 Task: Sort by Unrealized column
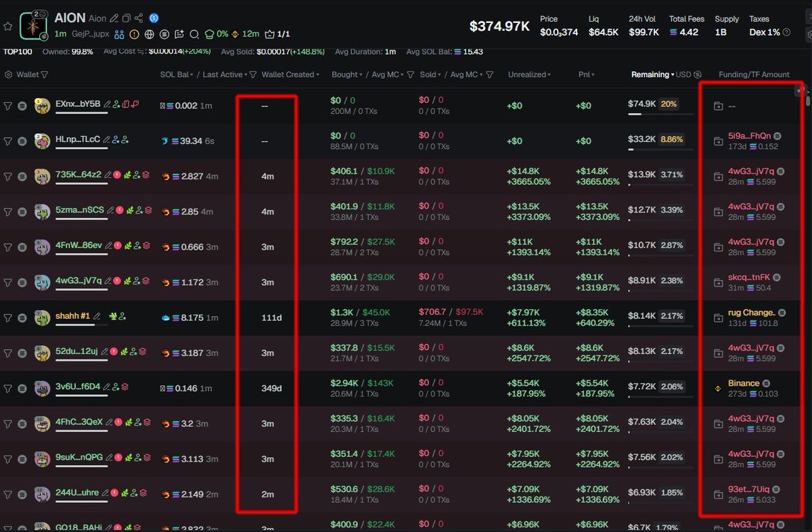coord(529,74)
